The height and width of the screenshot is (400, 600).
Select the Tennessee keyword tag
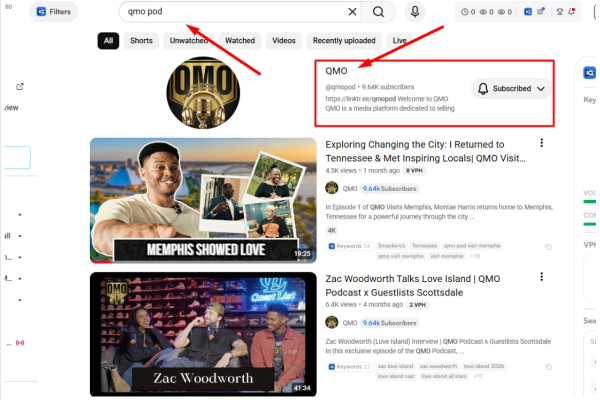424,246
